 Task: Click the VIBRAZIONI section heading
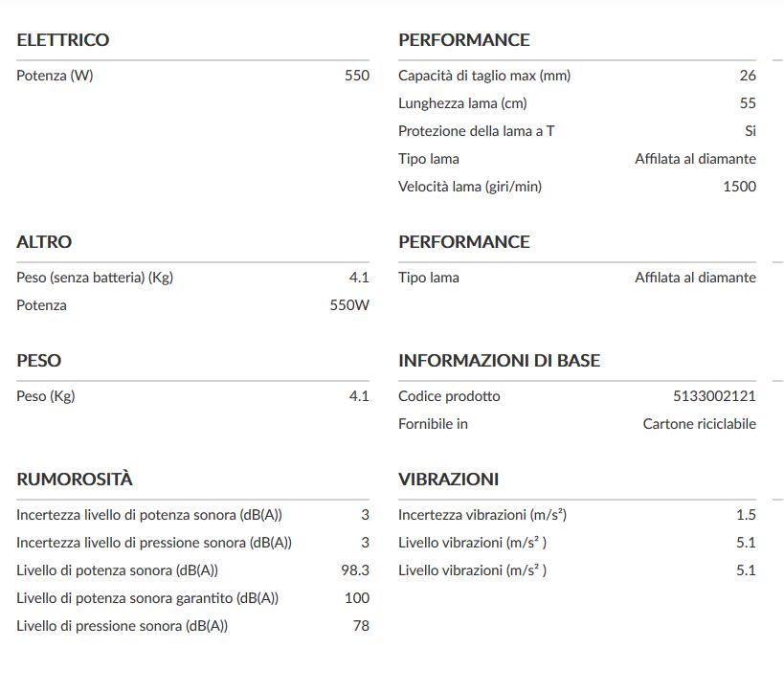(448, 480)
